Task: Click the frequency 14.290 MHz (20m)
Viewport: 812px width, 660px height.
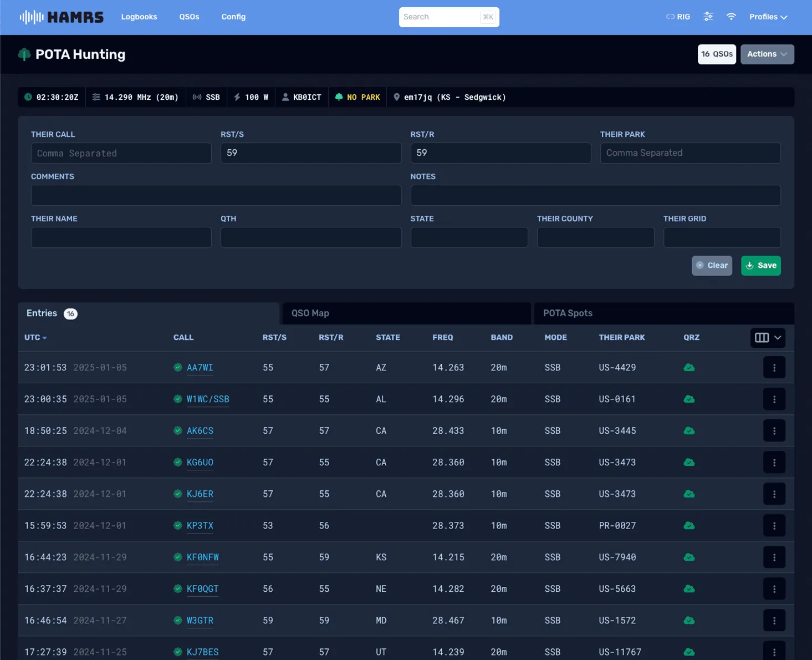Action: coord(135,97)
